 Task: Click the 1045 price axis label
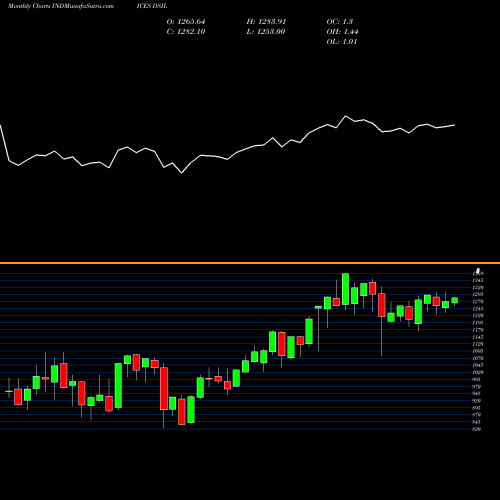point(478,365)
